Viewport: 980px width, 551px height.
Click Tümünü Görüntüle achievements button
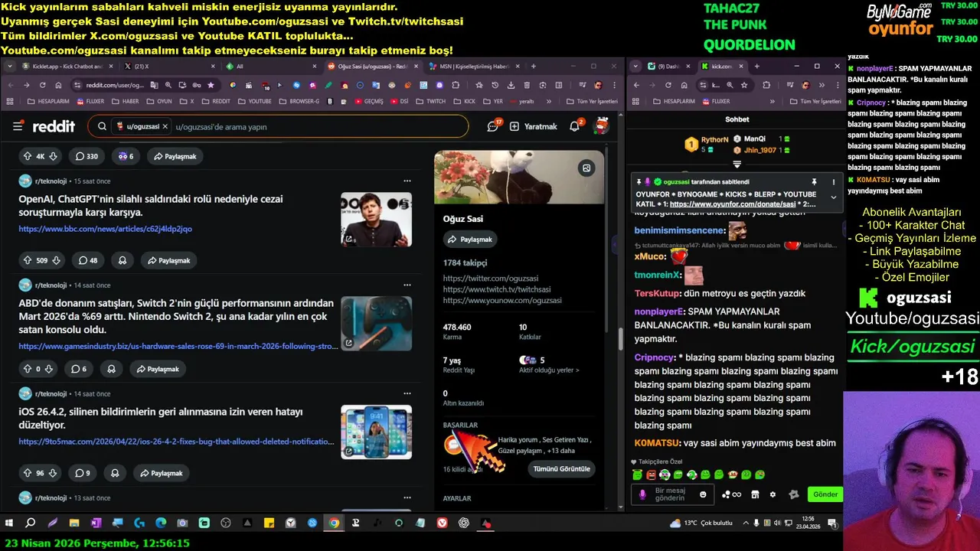[x=562, y=468]
